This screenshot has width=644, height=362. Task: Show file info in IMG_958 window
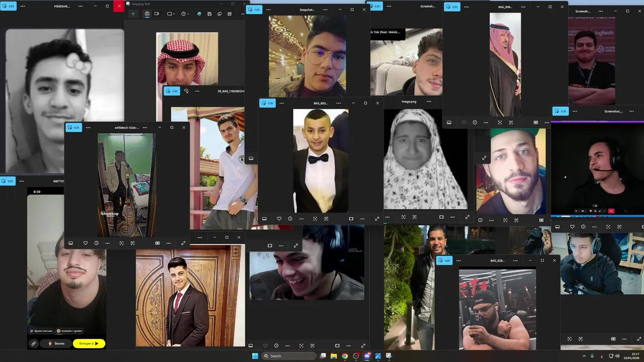click(474, 122)
